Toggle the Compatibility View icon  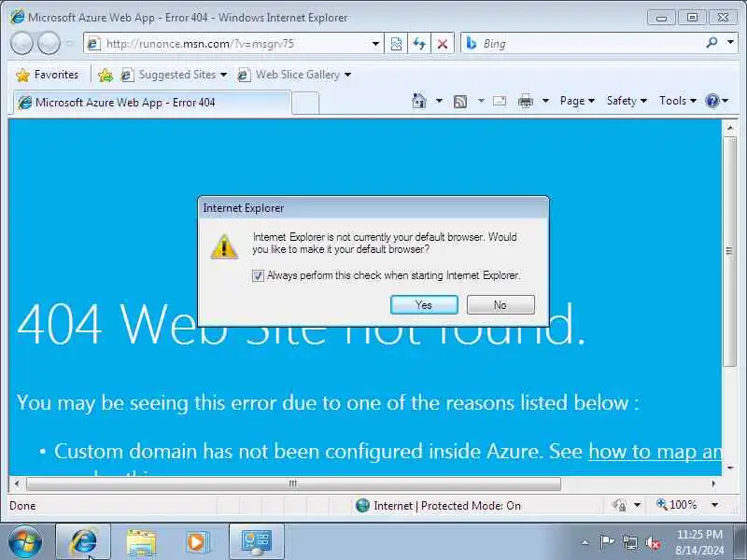pos(396,44)
